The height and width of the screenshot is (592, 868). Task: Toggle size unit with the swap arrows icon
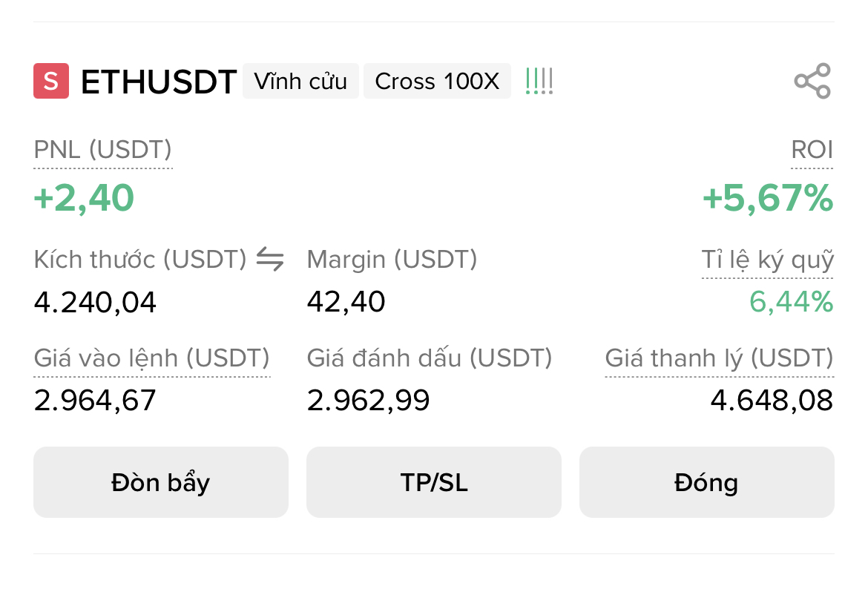tap(270, 259)
